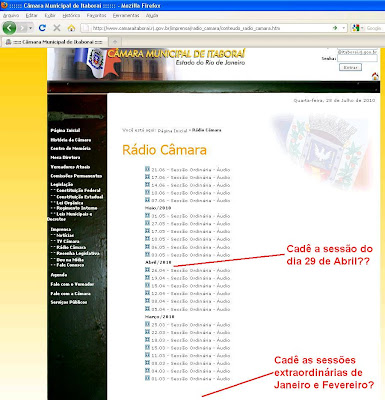Screen dimensions: 385x400
Task: Open Serviços Públicos sidebar link
Action: coord(69,302)
